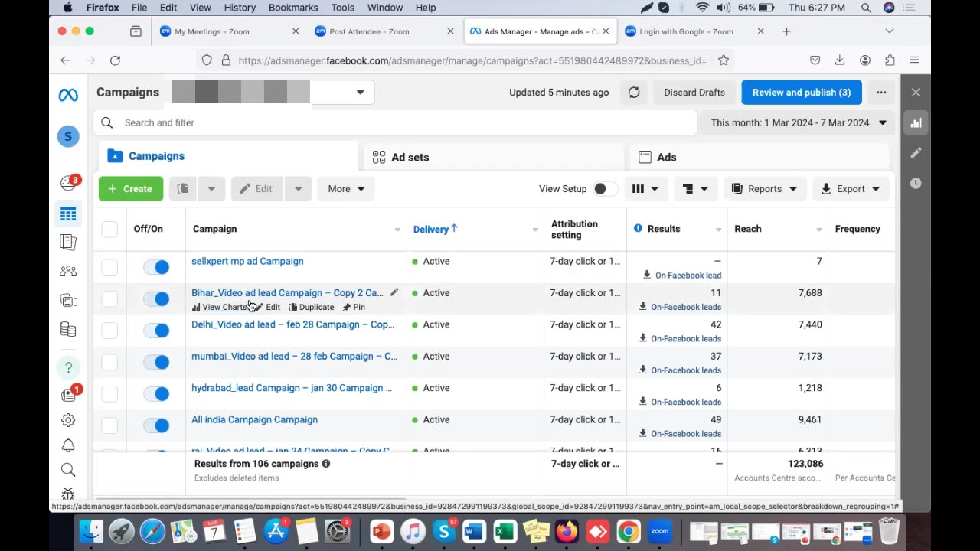Screen dimensions: 980x551
Task: Tick the select-all campaigns header checkbox
Action: coord(109,229)
